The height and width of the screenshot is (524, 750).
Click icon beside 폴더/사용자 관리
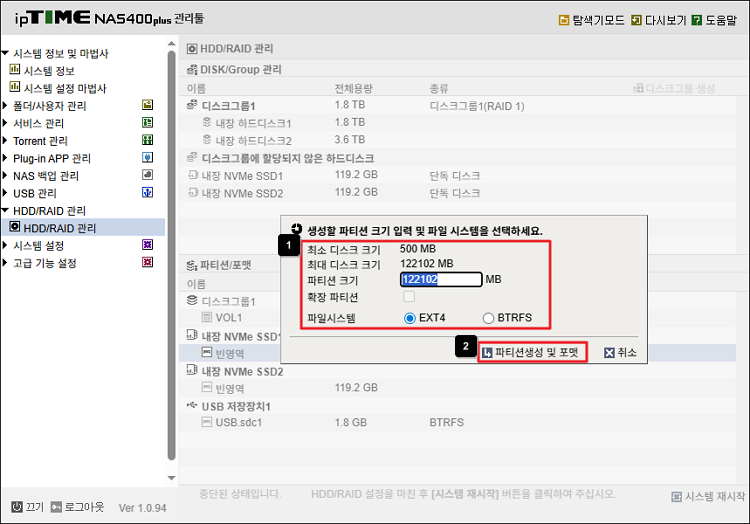click(147, 105)
